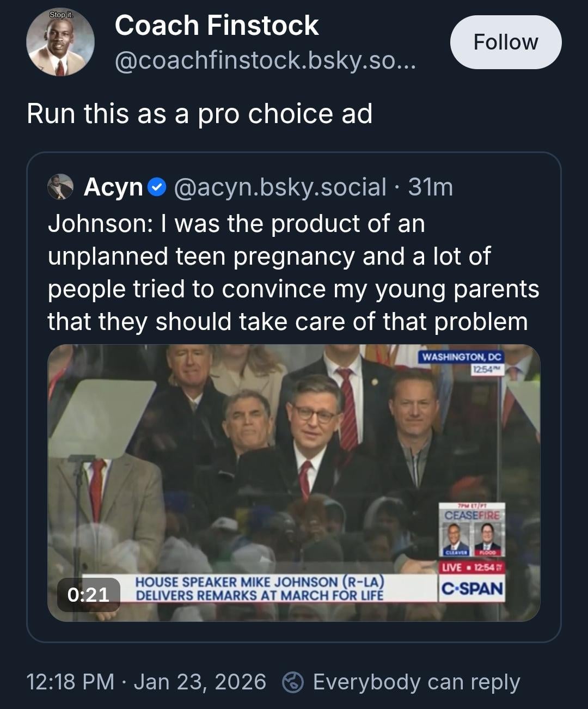Click the globe reply-settings icon

[x=293, y=682]
